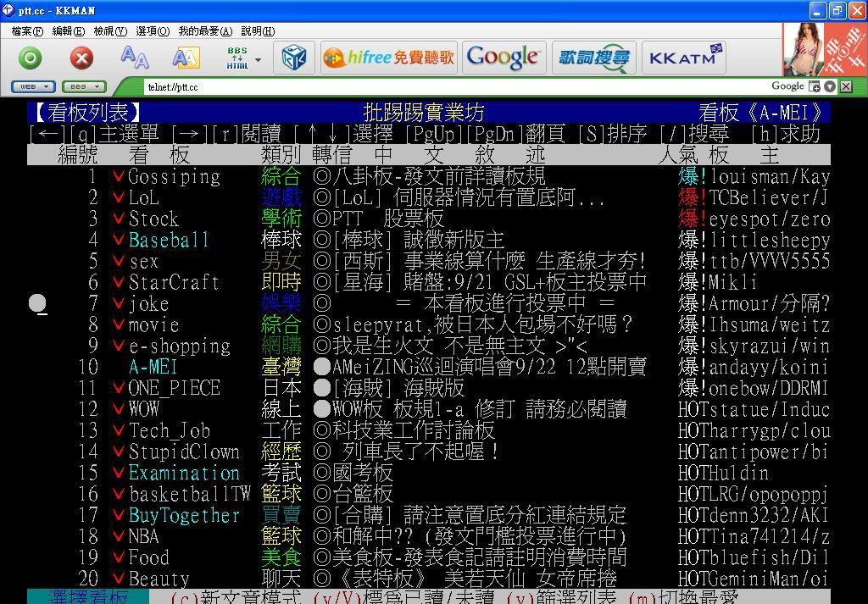
Task: Click the 看板《A-MEI》 header text
Action: (762, 113)
